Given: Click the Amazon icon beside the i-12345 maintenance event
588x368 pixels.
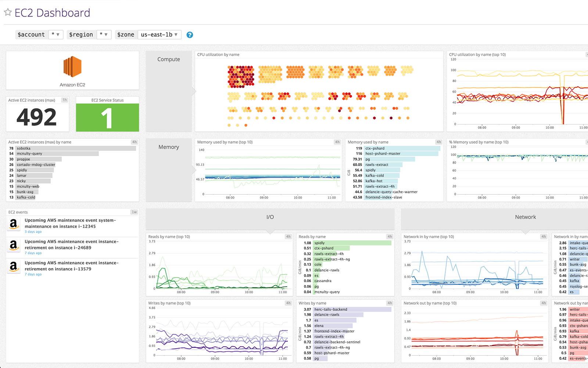Looking at the screenshot, I should click(x=14, y=223).
